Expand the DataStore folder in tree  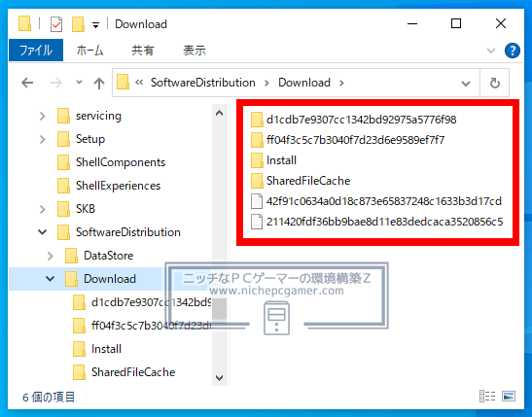click(x=50, y=256)
